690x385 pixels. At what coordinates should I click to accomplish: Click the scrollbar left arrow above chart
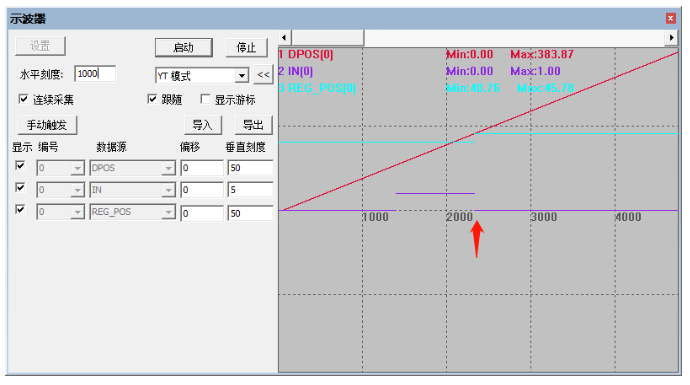pyautogui.click(x=284, y=38)
